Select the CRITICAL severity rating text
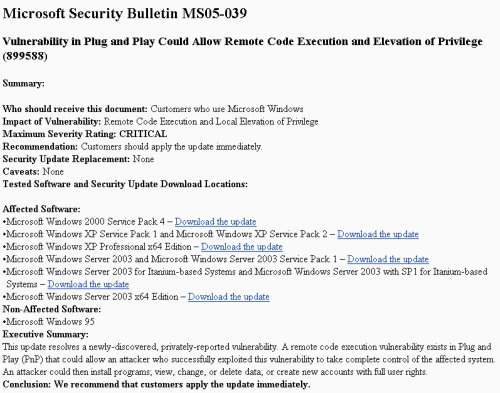The height and width of the screenshot is (393, 500). tap(143, 134)
